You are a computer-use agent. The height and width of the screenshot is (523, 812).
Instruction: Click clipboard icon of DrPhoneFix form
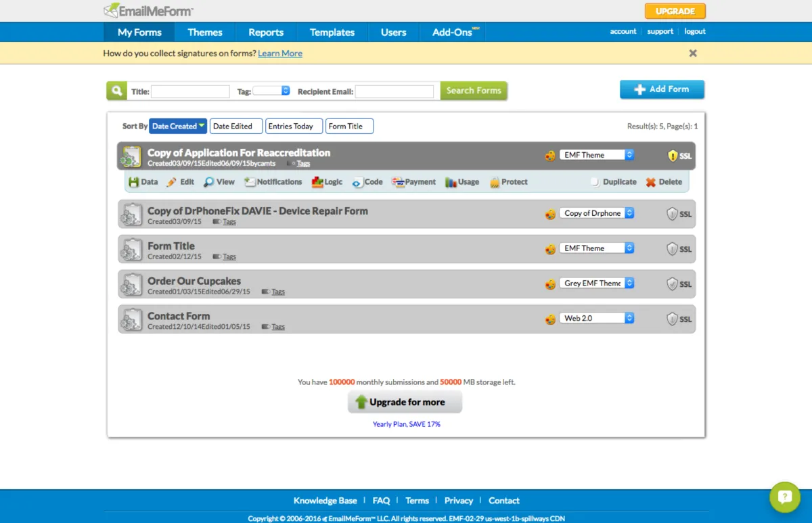click(x=131, y=214)
